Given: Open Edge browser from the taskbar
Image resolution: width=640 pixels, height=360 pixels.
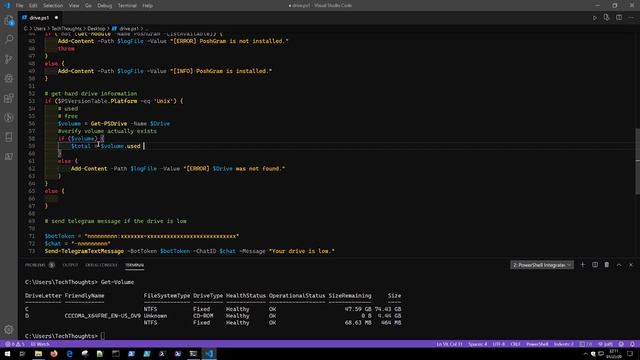Looking at the screenshot, I should click(69, 353).
